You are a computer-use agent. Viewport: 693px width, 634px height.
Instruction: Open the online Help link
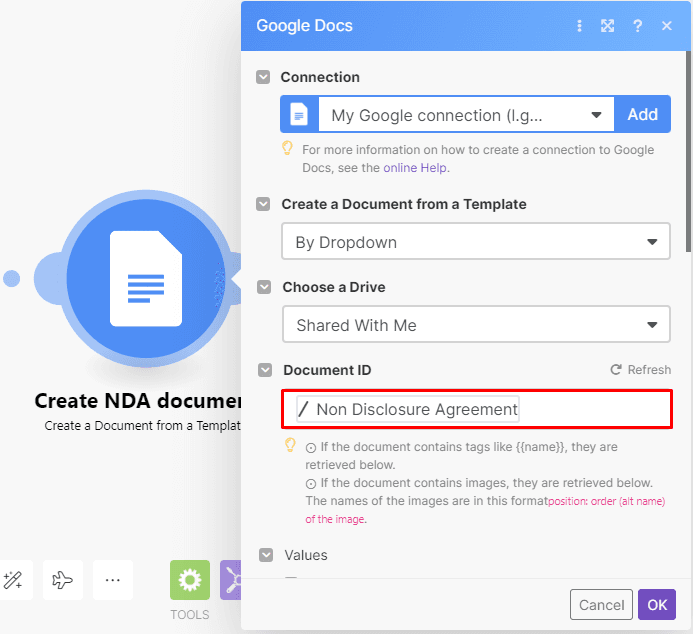[x=415, y=168]
